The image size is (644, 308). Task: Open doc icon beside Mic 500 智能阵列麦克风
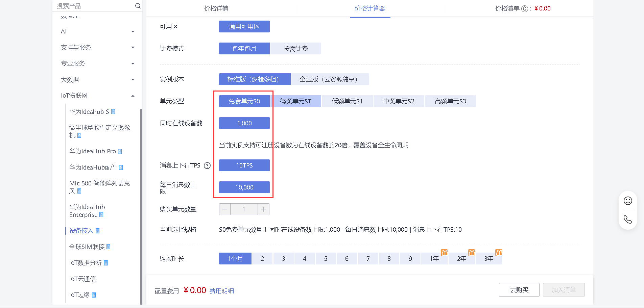click(x=79, y=191)
